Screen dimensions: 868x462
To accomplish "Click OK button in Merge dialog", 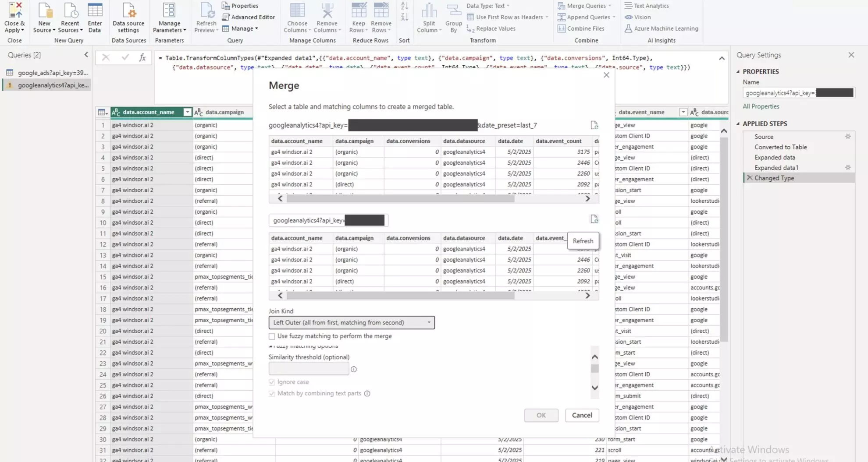I will click(541, 415).
